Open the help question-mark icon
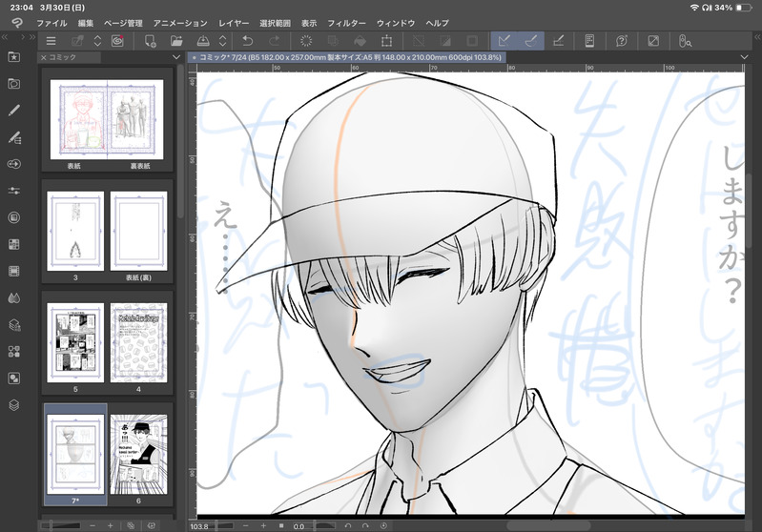This screenshot has width=762, height=532. coord(622,41)
